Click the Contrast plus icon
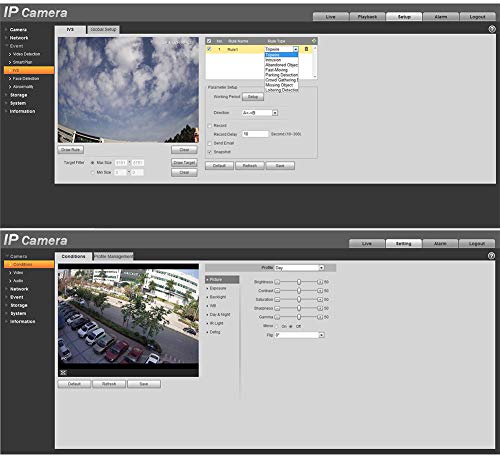 tap(320, 291)
